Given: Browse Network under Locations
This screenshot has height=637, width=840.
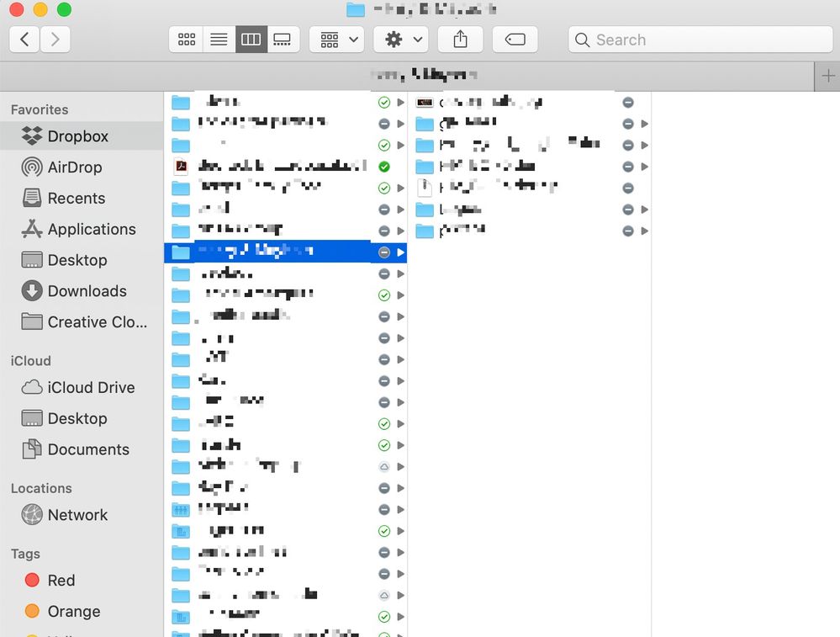Looking at the screenshot, I should pos(77,515).
